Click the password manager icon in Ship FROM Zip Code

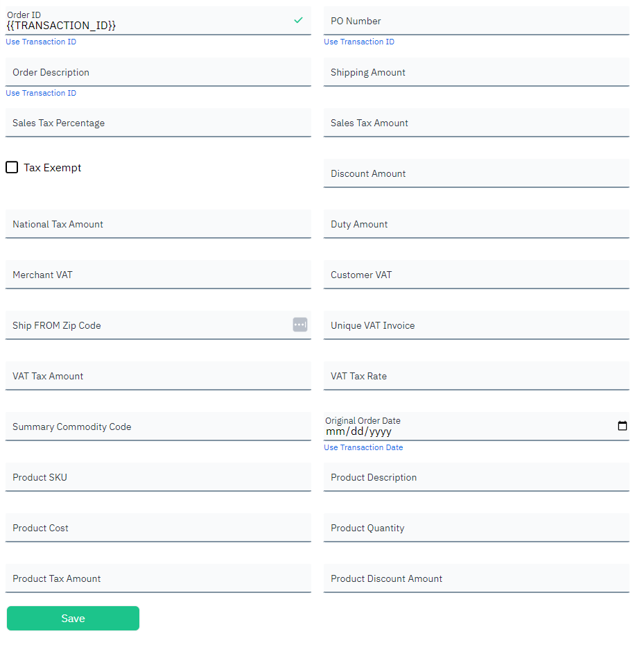coord(300,325)
